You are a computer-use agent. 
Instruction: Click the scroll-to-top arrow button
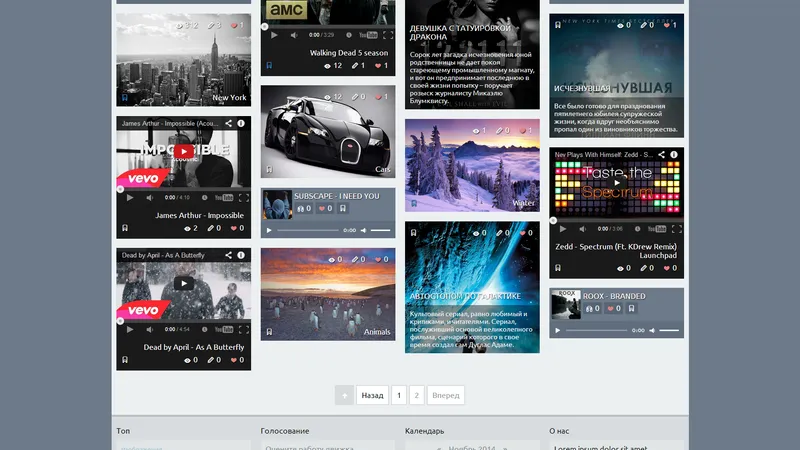tap(344, 395)
